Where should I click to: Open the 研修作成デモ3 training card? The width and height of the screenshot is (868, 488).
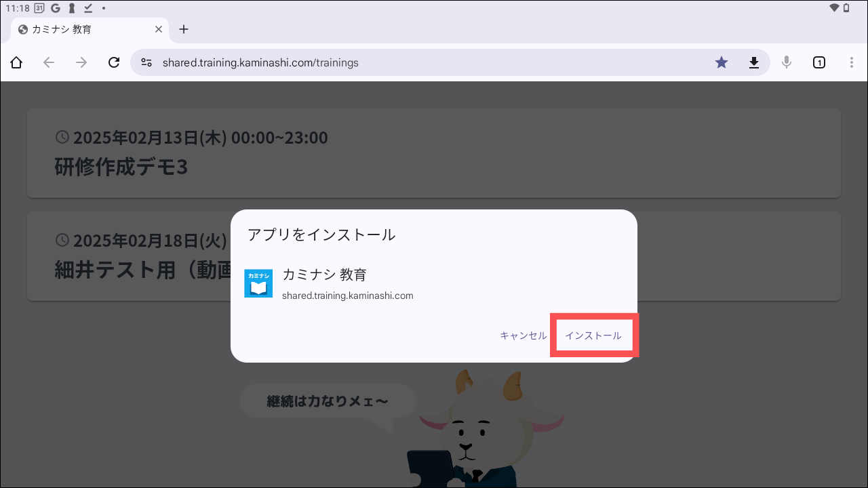click(434, 153)
